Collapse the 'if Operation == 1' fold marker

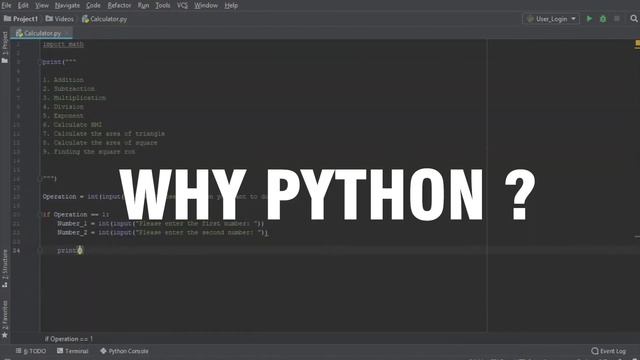[40, 214]
